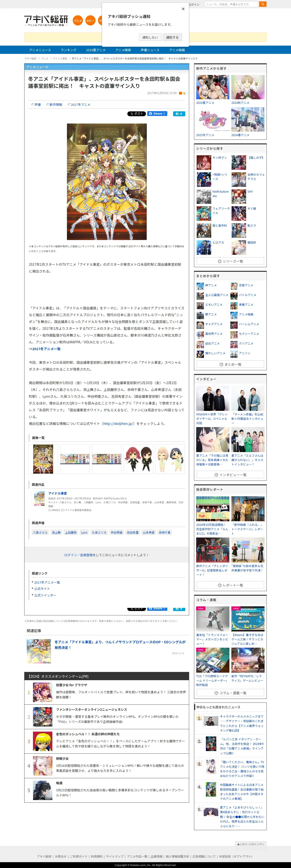
Task: Select the 赤崎千夏 voice actor tag
Action: pyautogui.click(x=165, y=532)
